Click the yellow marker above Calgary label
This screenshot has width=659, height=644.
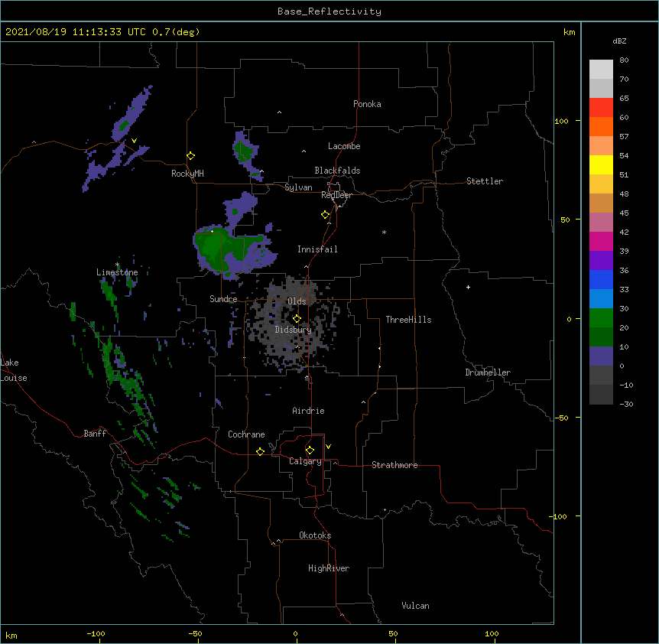[310, 450]
